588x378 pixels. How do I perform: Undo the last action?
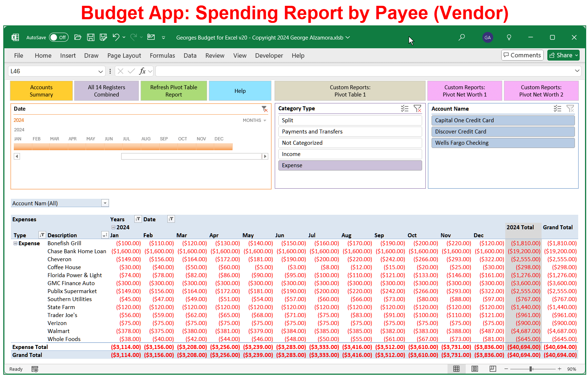click(116, 37)
